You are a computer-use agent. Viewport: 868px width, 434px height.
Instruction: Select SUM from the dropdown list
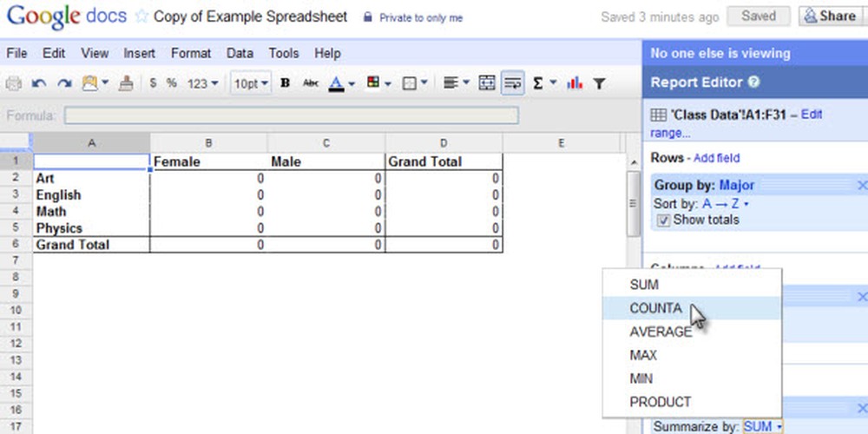[692, 285]
